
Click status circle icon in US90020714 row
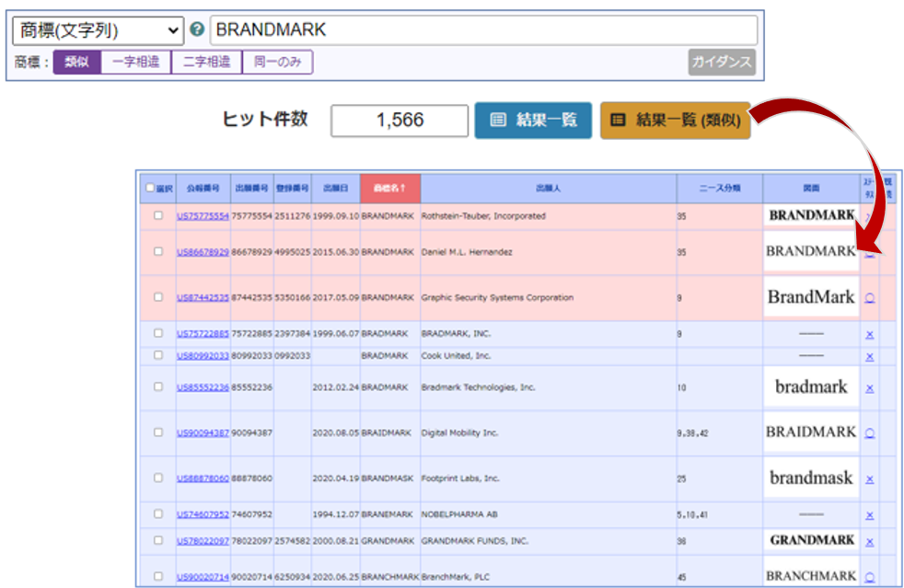click(x=869, y=577)
